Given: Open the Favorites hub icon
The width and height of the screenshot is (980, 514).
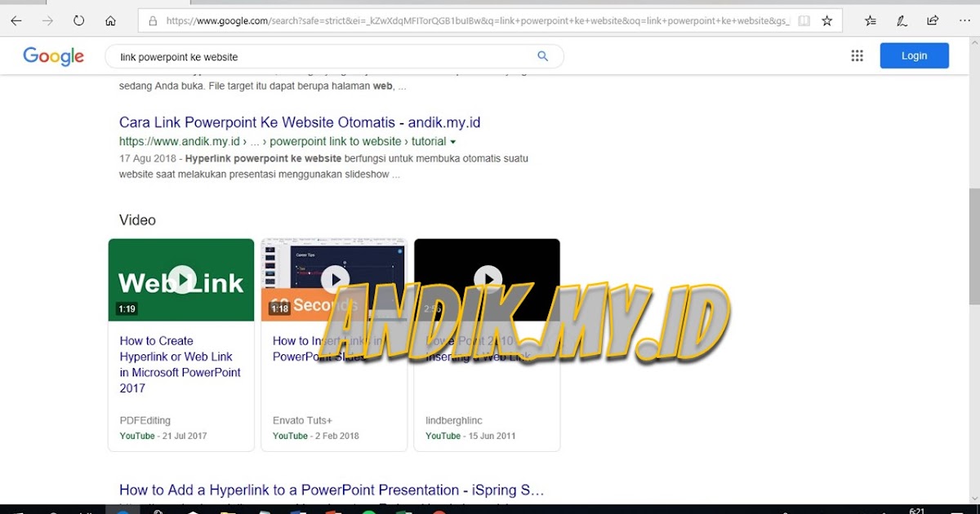Looking at the screenshot, I should coord(870,20).
